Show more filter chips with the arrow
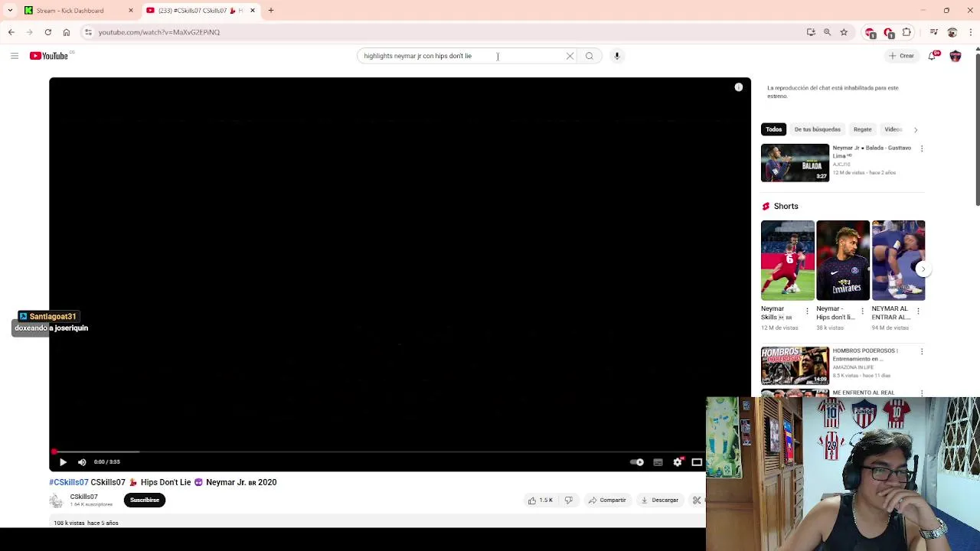 (916, 129)
